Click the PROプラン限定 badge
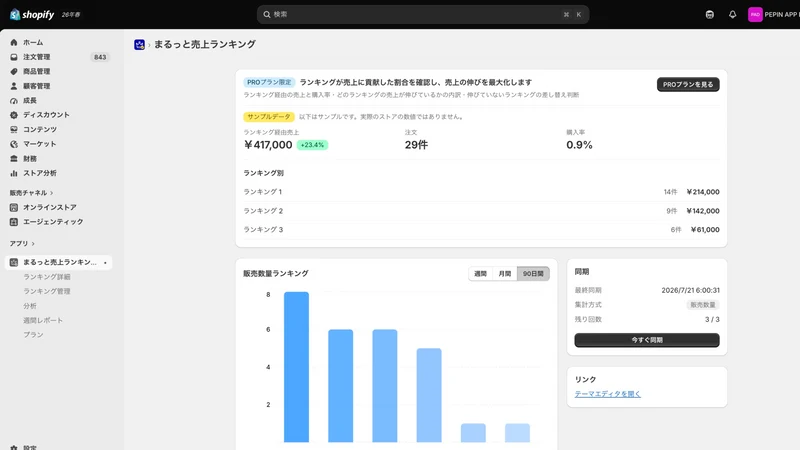800x450 pixels. (x=269, y=82)
